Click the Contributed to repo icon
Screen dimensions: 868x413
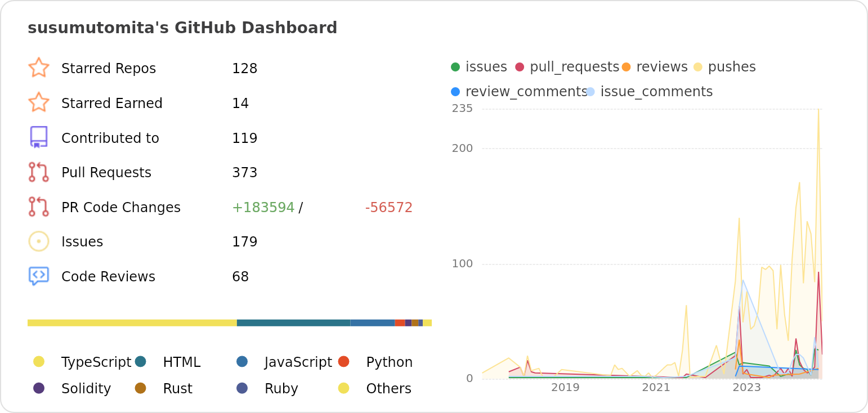(x=39, y=137)
